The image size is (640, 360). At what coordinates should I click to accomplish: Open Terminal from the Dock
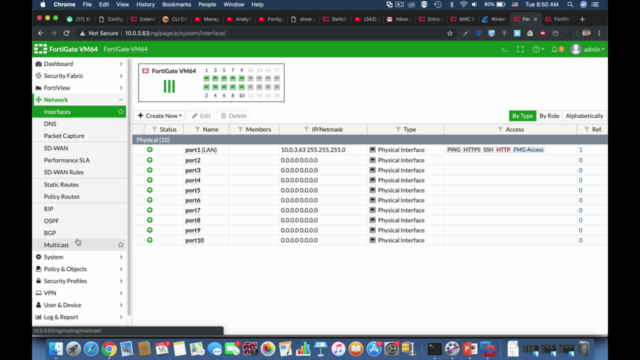click(x=434, y=349)
